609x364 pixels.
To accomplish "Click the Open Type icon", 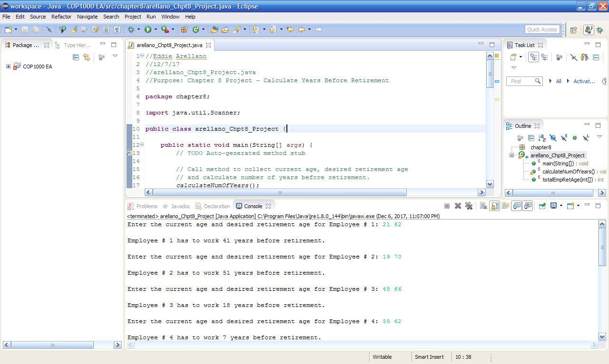I will tap(214, 29).
